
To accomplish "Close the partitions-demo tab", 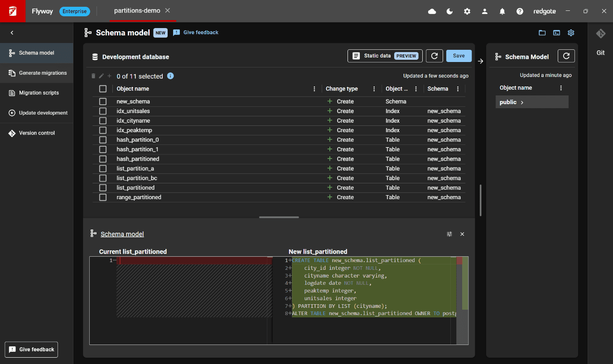I will click(168, 10).
